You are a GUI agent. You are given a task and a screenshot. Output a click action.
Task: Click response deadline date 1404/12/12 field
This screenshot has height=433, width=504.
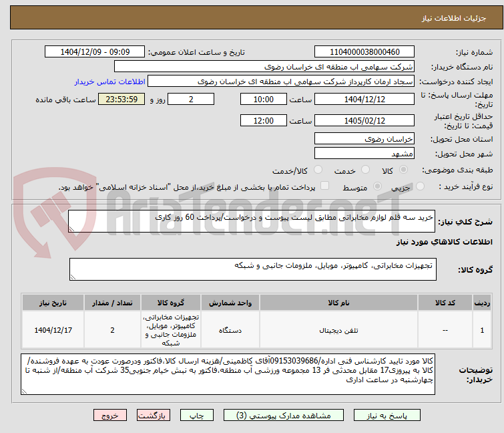364,99
